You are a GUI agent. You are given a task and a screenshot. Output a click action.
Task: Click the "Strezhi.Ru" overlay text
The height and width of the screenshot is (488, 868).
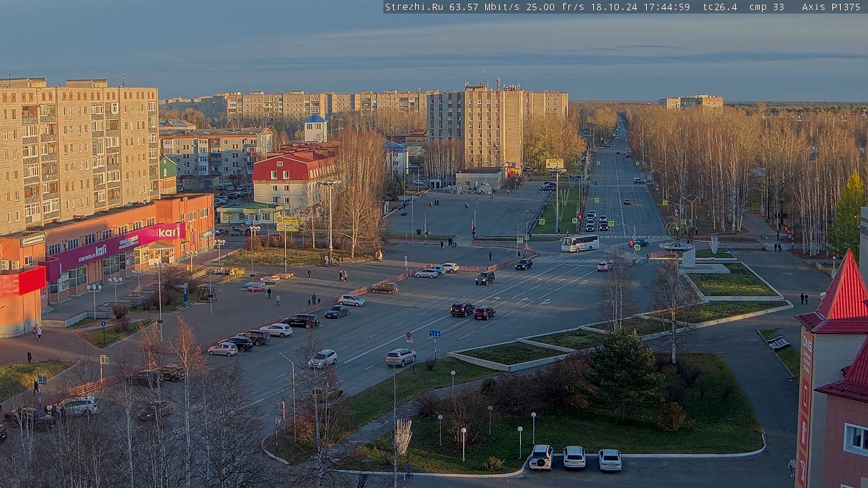coord(414,7)
